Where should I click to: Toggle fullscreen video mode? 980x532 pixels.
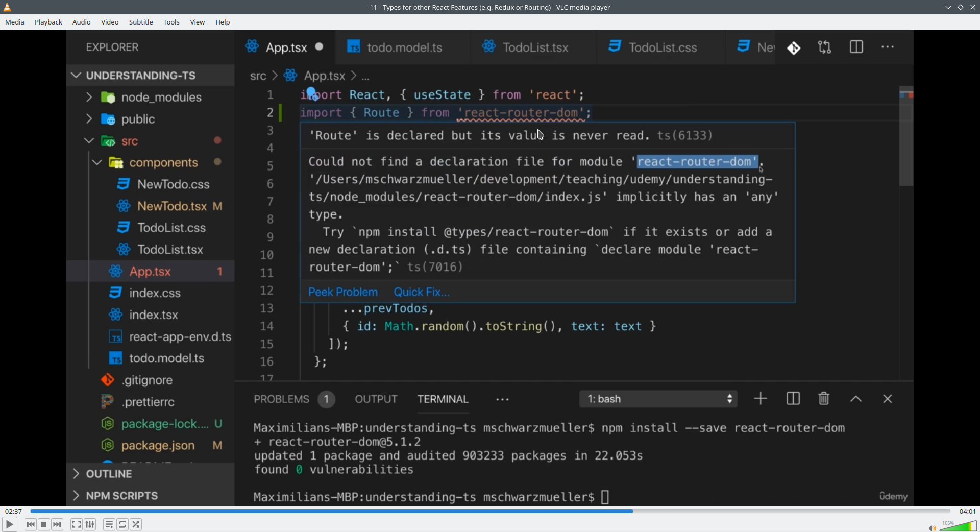click(x=77, y=524)
